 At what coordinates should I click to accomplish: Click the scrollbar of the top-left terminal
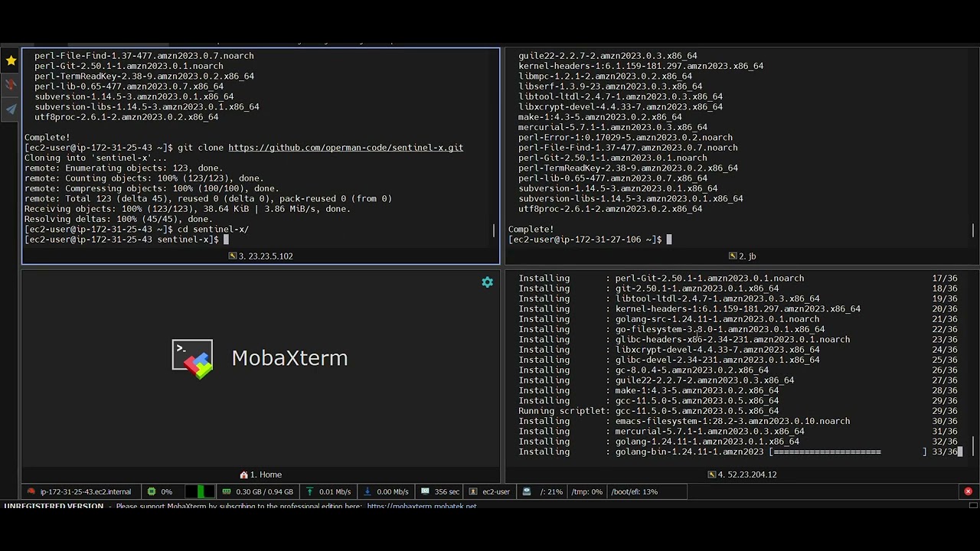(495, 230)
